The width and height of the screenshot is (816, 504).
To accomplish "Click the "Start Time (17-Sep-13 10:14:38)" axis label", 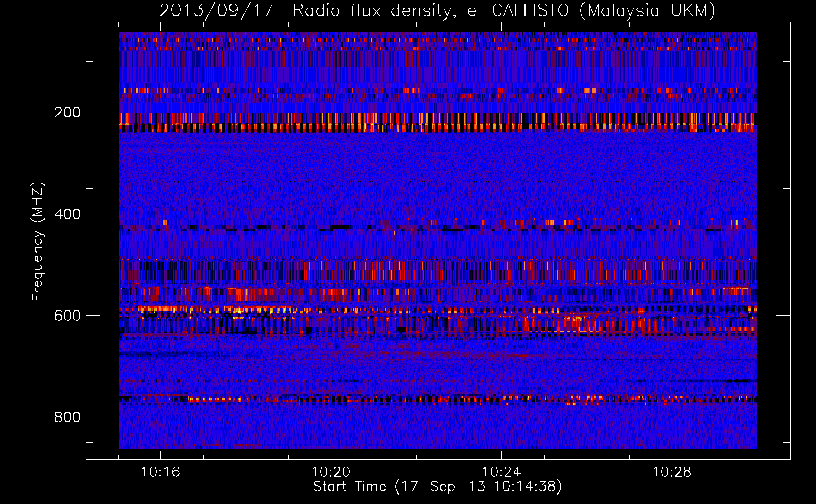I will click(x=437, y=487).
